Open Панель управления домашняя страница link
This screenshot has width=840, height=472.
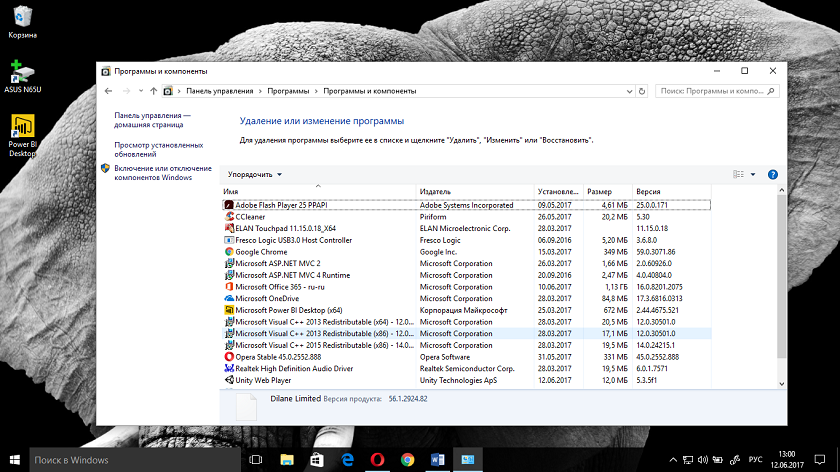click(x=152, y=120)
